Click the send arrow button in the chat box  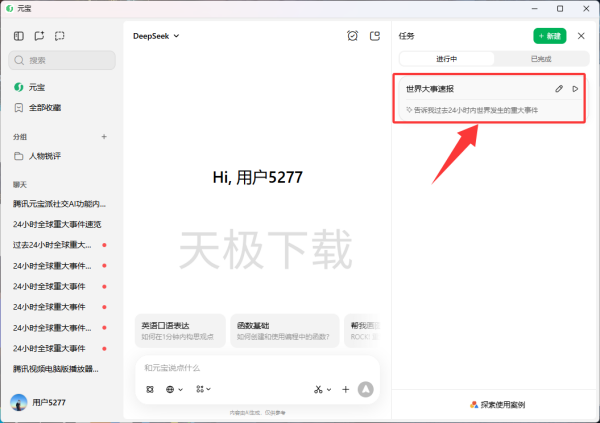coord(365,389)
